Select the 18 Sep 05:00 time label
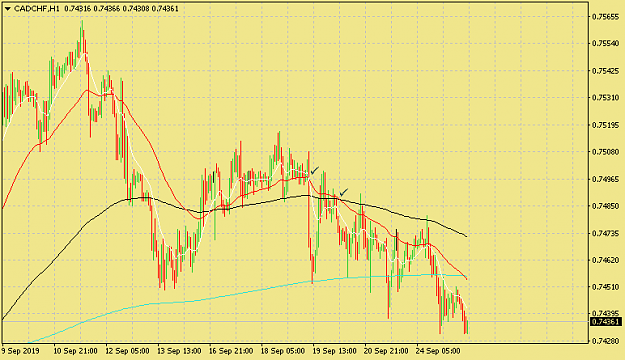The width and height of the screenshot is (625, 360). tap(283, 351)
